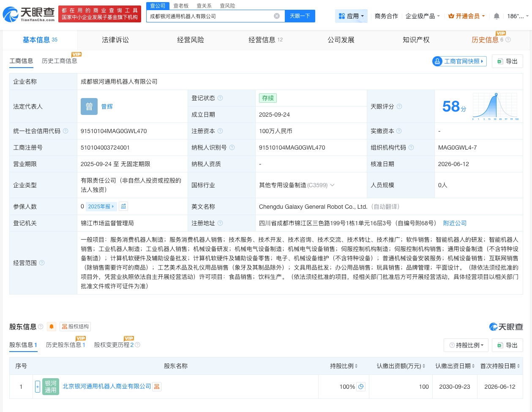Click the help icon beside 注册资本
Screen dimensions: 532x412
coord(220,131)
